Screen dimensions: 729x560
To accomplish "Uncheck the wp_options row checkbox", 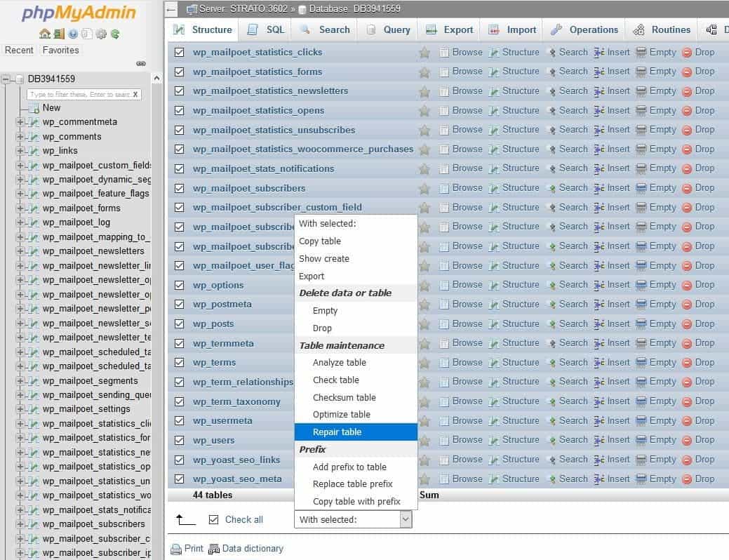I will point(179,285).
